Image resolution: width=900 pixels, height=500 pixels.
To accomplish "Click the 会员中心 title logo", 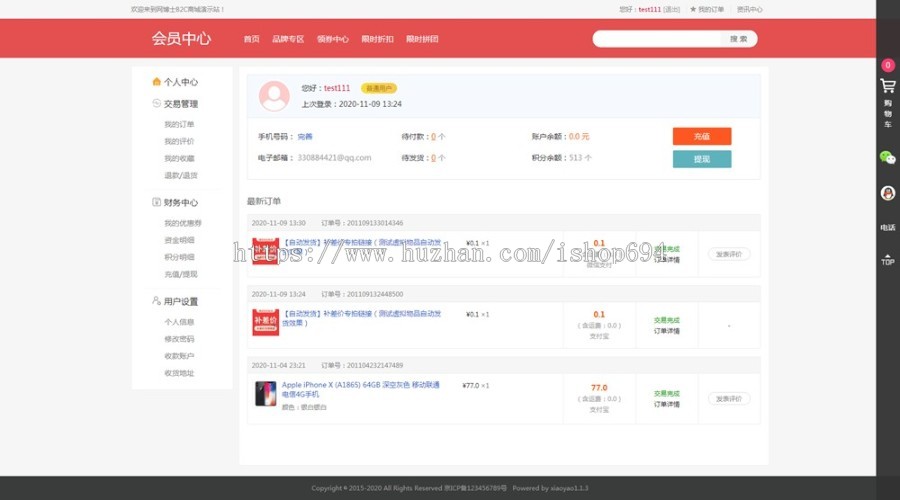I will 181,38.
